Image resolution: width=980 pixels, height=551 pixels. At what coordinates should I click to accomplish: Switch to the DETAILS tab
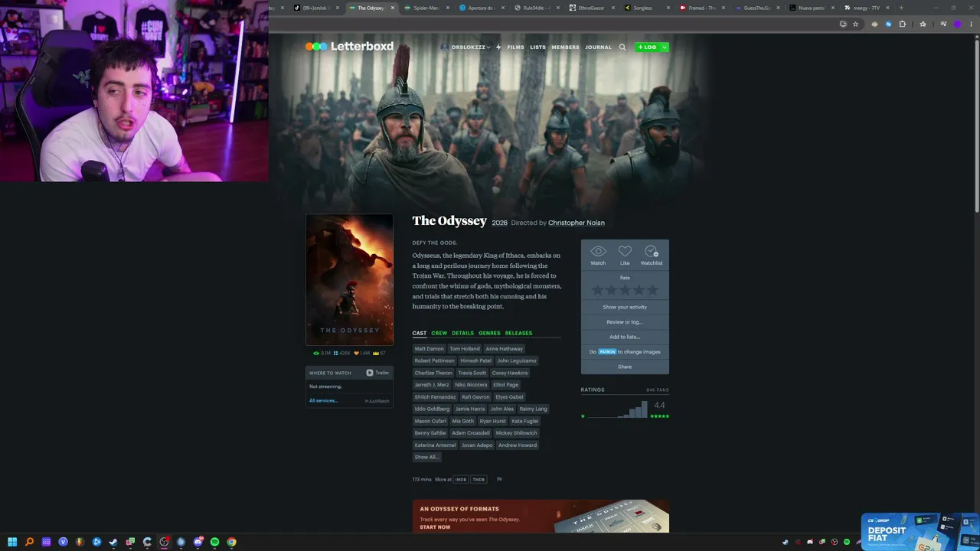[462, 333]
